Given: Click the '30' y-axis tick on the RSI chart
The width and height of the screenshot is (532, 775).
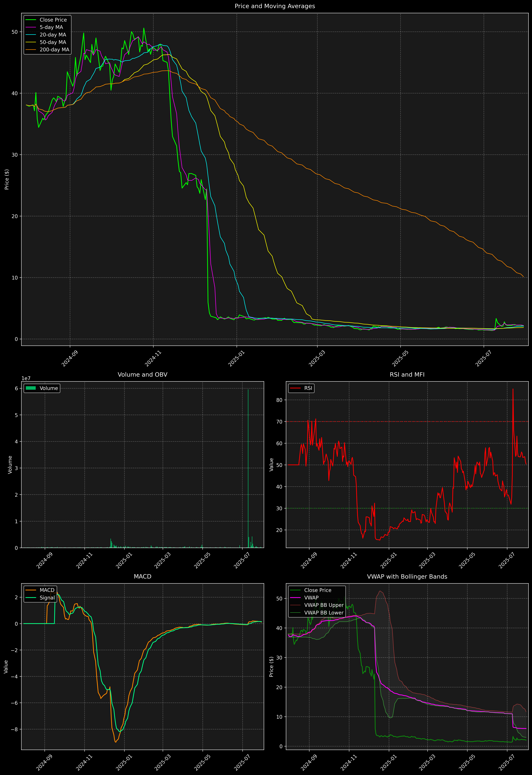Looking at the screenshot, I should point(279,509).
